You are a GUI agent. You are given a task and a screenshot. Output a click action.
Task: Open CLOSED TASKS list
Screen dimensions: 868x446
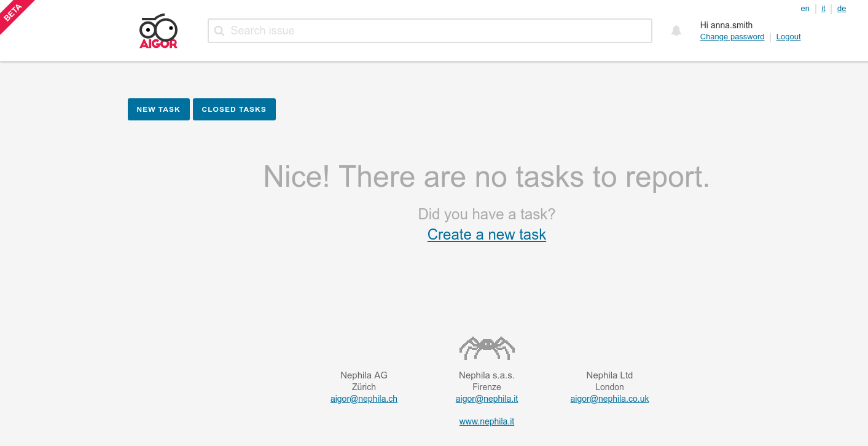(x=234, y=109)
